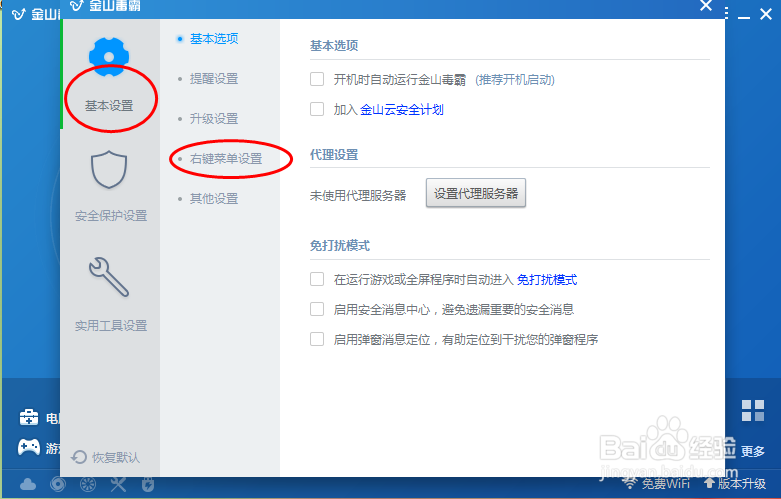
Task: Open the 安全保护设置 shield icon
Action: 109,169
